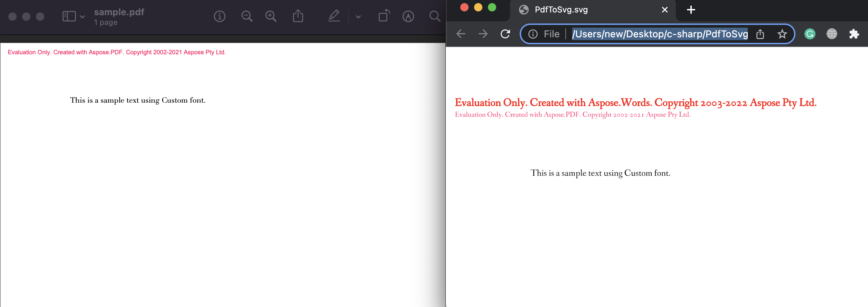Viewport: 868px width, 307px height.
Task: Close the PdfToSvg.svg tab
Action: pos(664,10)
